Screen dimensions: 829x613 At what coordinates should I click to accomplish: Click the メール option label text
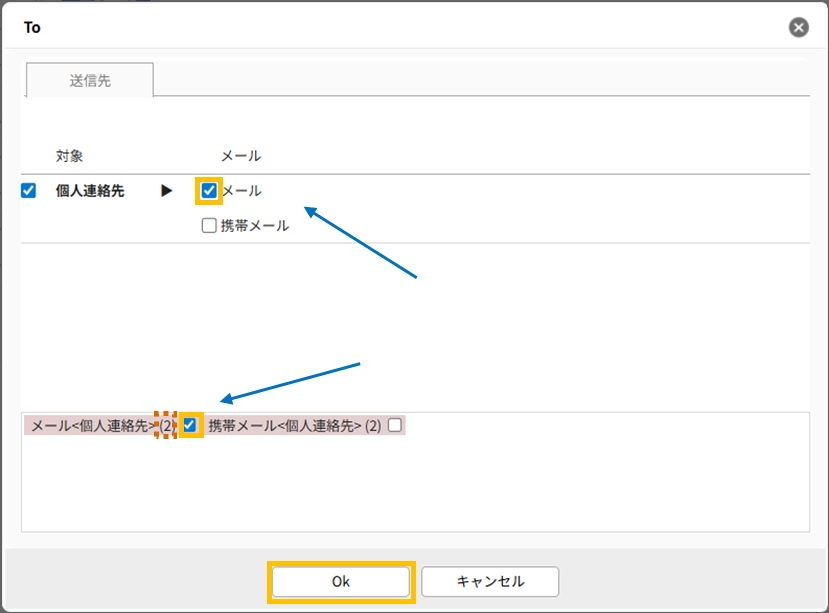[x=241, y=190]
